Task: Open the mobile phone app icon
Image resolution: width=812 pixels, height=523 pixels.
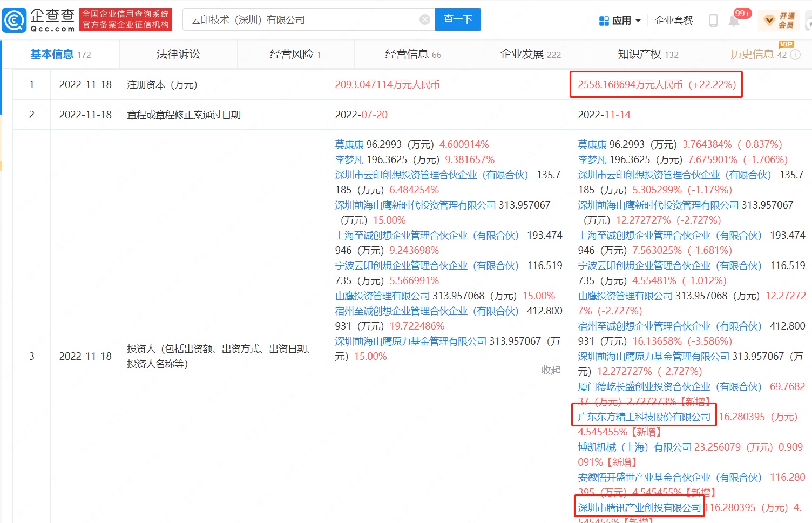Action: coord(713,21)
